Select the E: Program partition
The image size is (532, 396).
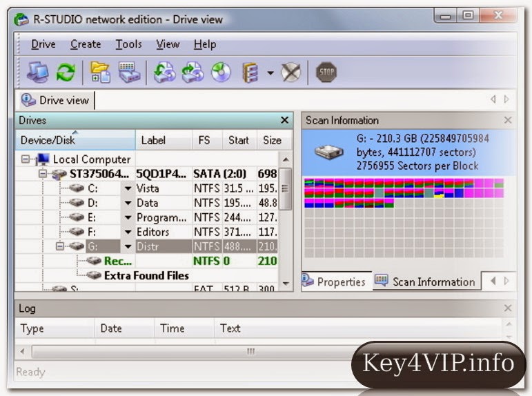[x=146, y=217]
